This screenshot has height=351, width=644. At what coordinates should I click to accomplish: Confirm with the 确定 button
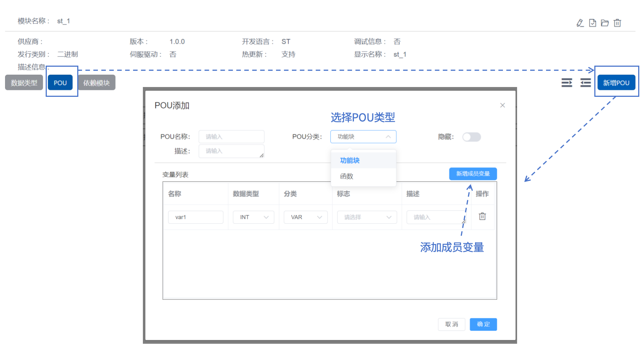[483, 324]
